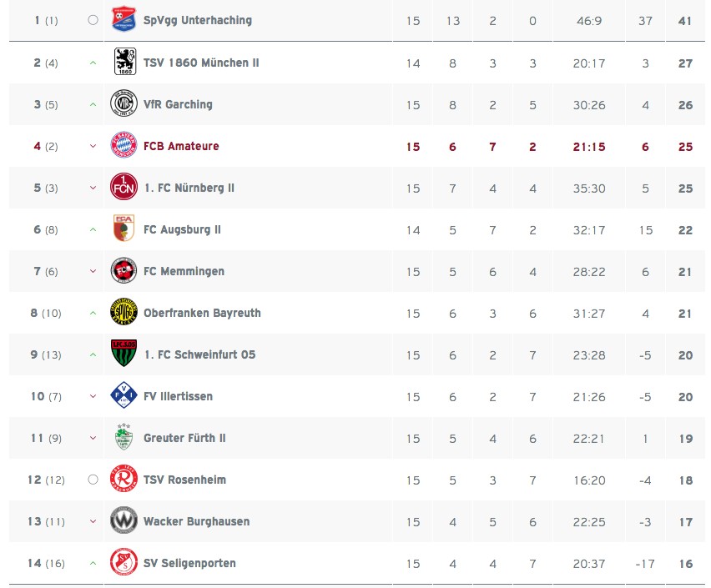The width and height of the screenshot is (711, 588).
Task: Click TSV Rosenheim's 18 points value
Action: (x=686, y=480)
